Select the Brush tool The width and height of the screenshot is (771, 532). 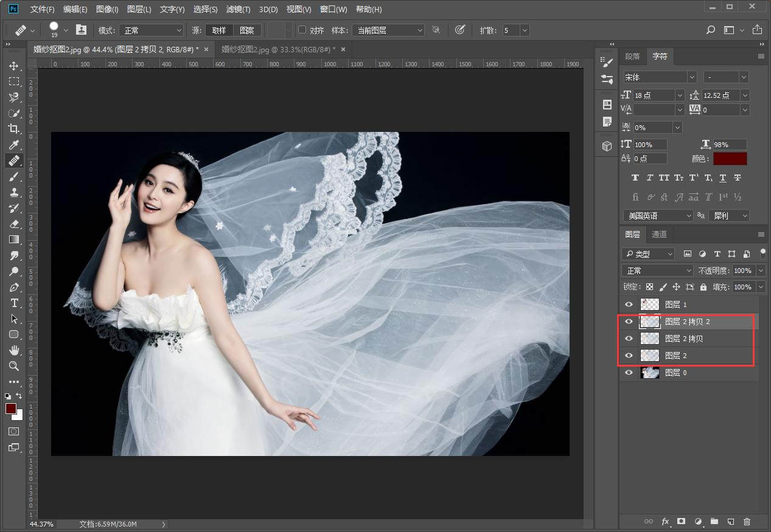(x=13, y=176)
